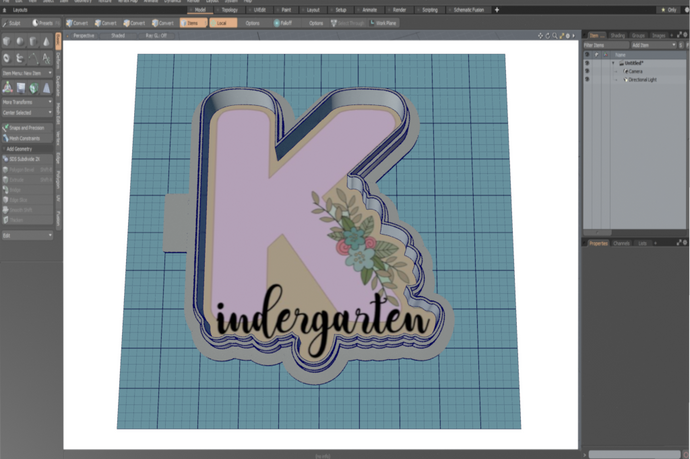Toggle visibility eye for Untitled scene
The image size is (690, 459).
point(587,63)
